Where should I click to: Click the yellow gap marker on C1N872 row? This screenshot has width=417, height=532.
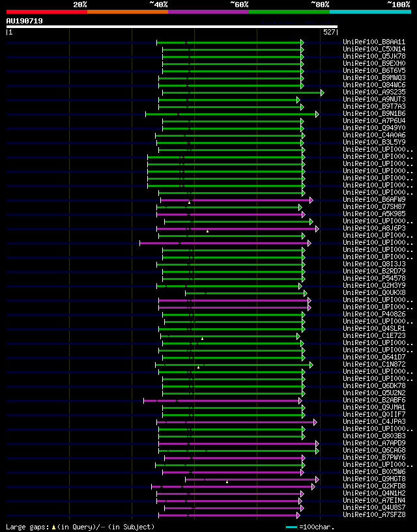[x=198, y=367]
